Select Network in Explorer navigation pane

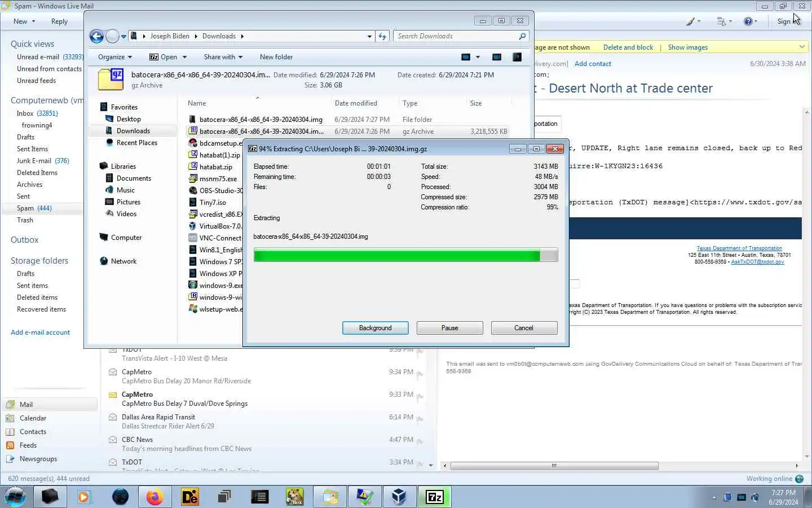(123, 261)
